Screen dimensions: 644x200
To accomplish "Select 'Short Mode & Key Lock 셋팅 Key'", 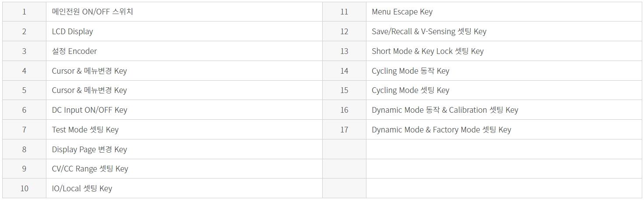I will [428, 51].
